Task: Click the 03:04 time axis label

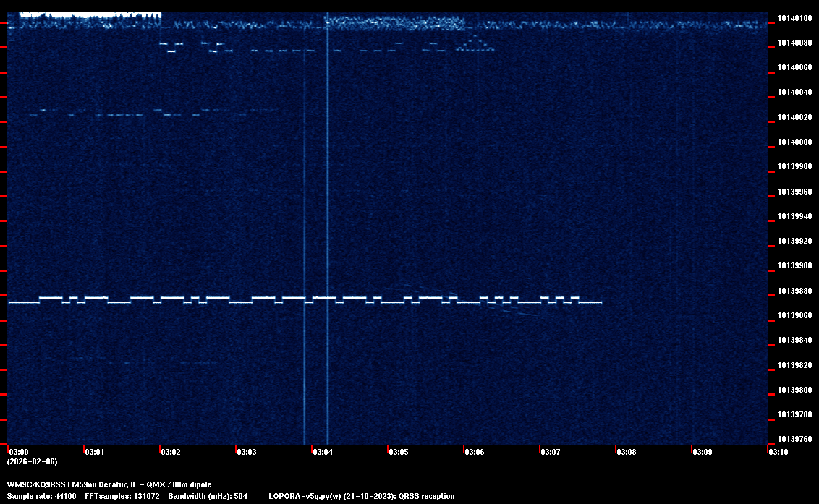Action: point(323,452)
